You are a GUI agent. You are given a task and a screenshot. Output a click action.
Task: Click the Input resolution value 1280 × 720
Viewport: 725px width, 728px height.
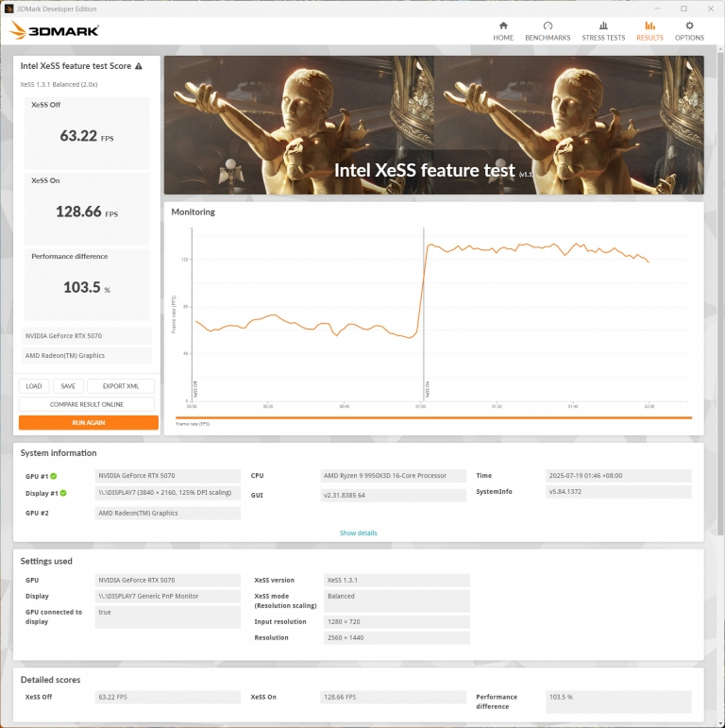[396, 621]
